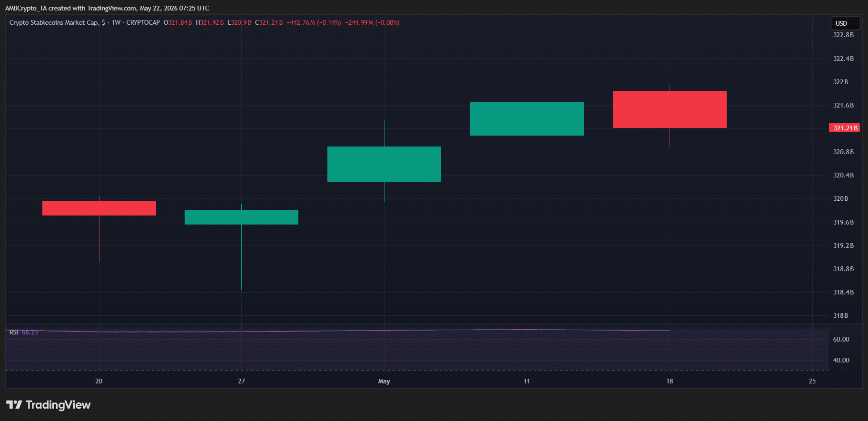Select the green candle for May 11 week
Screen dimensions: 868x421
click(x=527, y=118)
